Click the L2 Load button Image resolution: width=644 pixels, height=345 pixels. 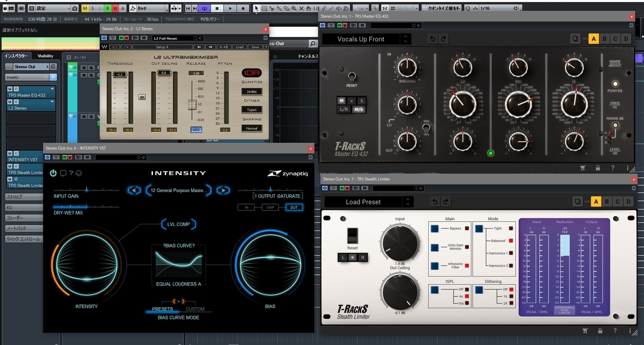coord(239,47)
